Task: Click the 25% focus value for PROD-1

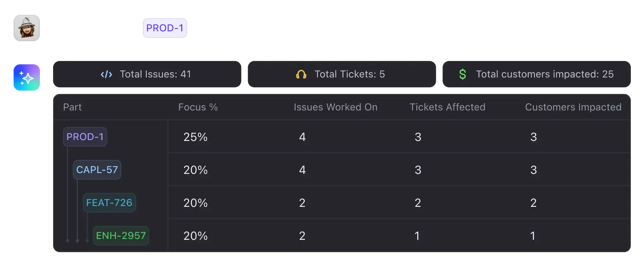Action: coord(195,137)
